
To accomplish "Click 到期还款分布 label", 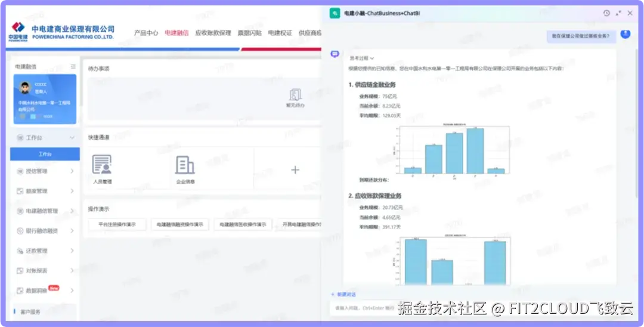I will point(374,180).
